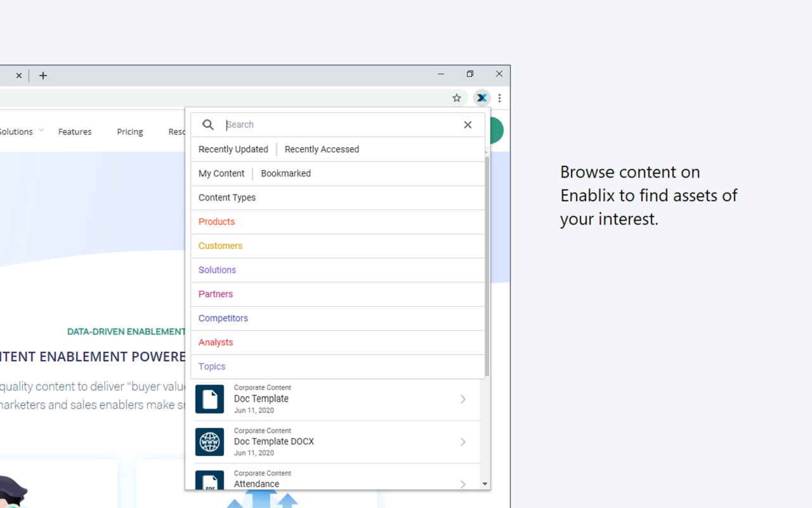
Task: Click the search magnifier icon
Action: click(x=208, y=124)
